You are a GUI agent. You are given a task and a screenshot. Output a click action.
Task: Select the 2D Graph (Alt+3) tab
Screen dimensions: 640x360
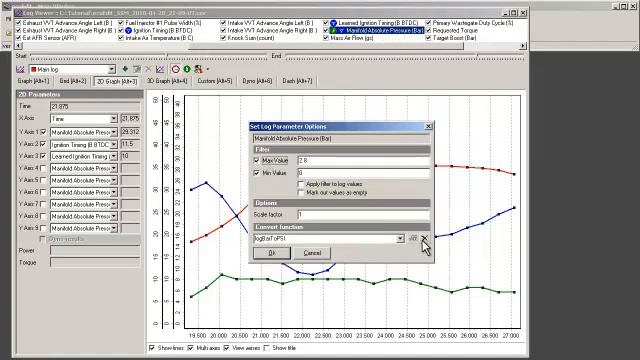coord(116,82)
